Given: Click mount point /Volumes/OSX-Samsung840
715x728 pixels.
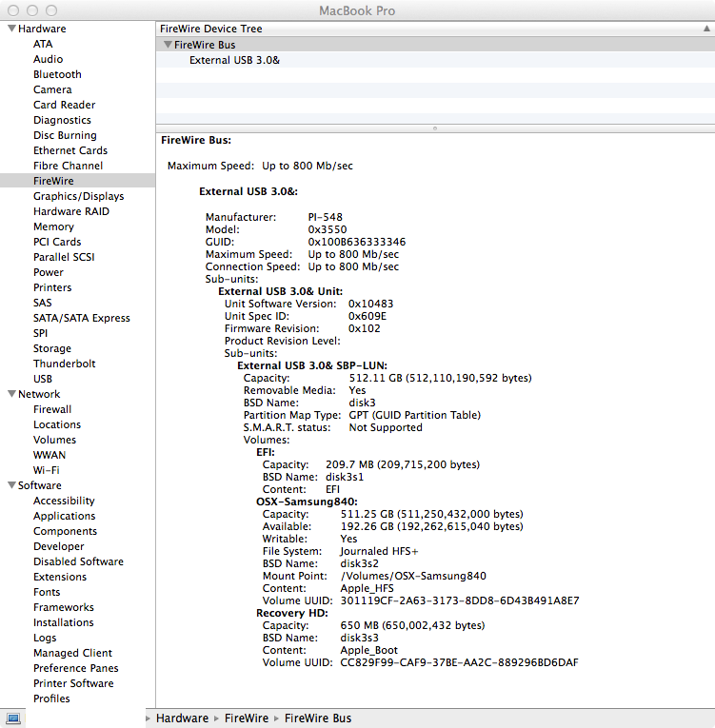Looking at the screenshot, I should pyautogui.click(x=413, y=576).
